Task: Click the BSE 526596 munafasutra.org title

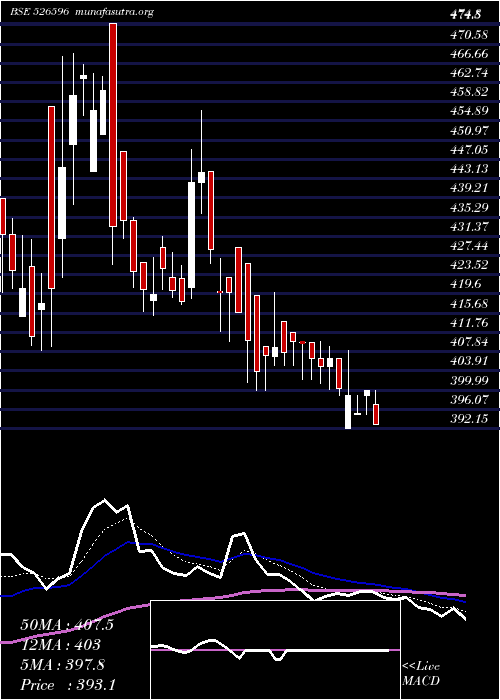Action: (x=82, y=12)
